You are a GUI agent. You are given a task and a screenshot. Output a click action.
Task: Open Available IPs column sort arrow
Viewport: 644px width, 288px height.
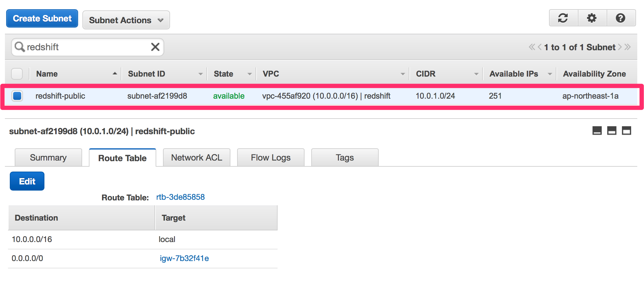tap(550, 74)
